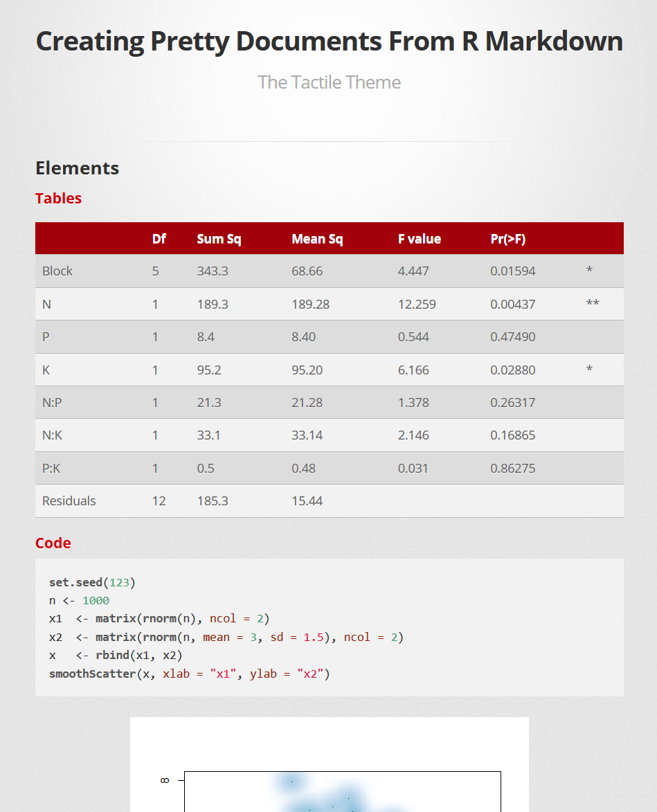Click the F value 4.447
The height and width of the screenshot is (812, 657).
pyautogui.click(x=413, y=271)
